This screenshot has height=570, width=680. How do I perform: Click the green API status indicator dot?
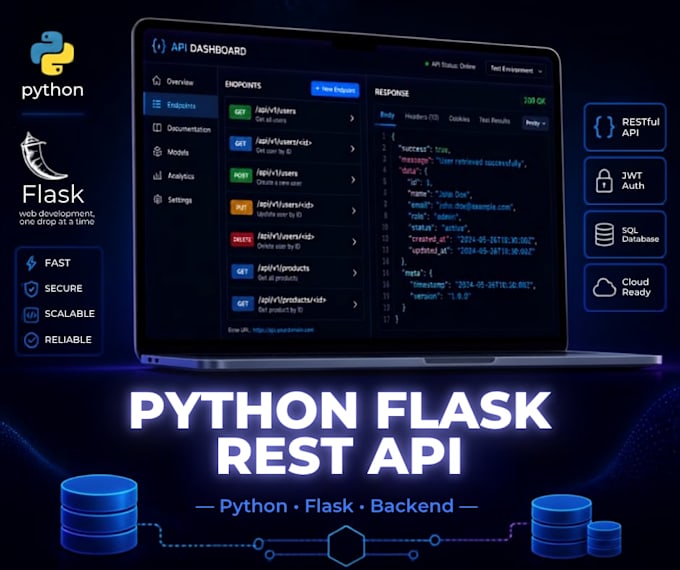[x=427, y=64]
